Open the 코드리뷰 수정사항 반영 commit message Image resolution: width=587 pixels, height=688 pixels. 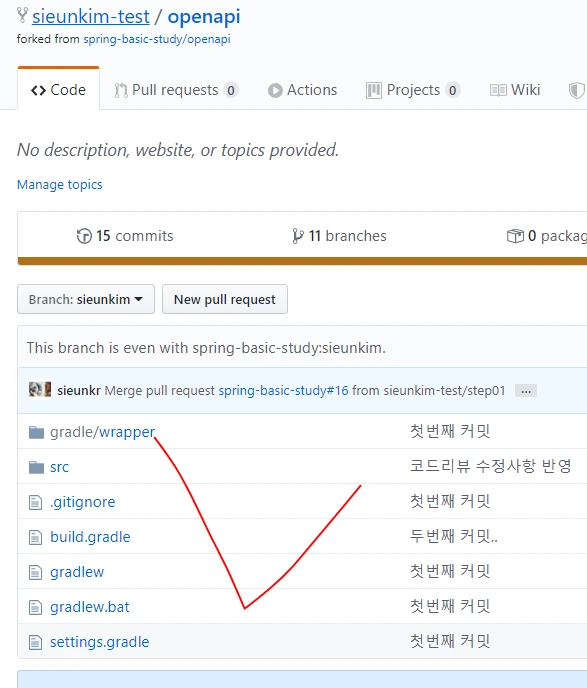point(490,466)
